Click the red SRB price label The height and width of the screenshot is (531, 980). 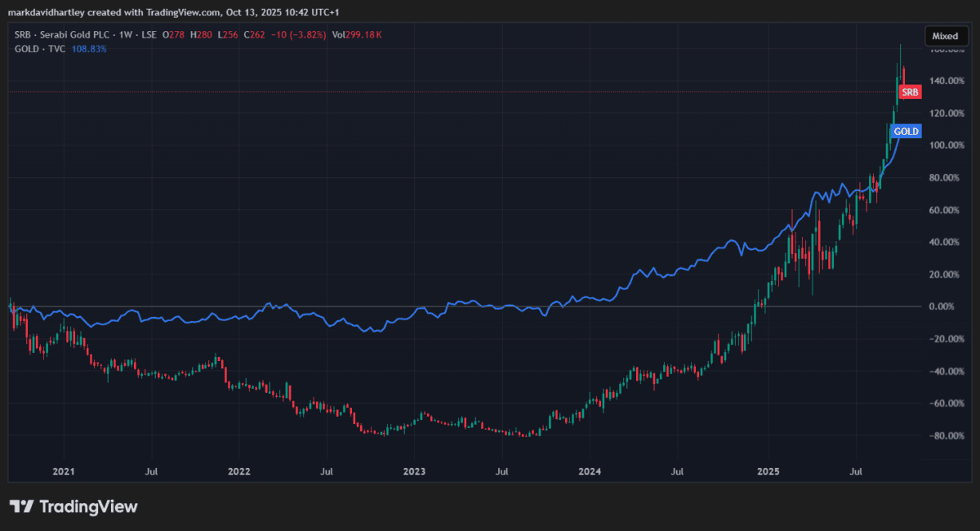pyautogui.click(x=909, y=92)
